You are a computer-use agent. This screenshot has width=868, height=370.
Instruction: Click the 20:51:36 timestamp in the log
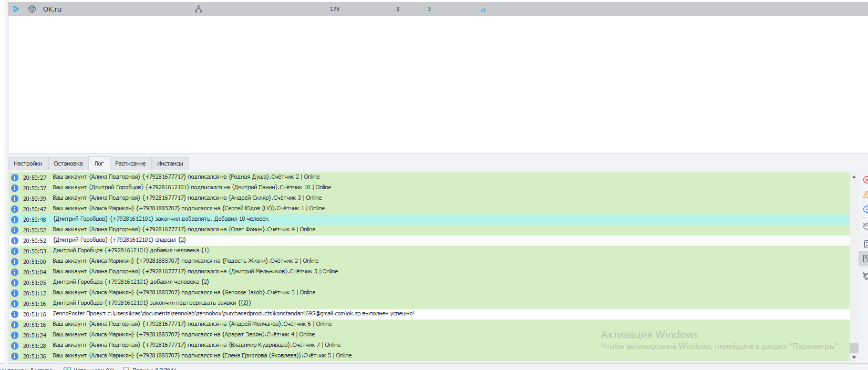tap(35, 356)
